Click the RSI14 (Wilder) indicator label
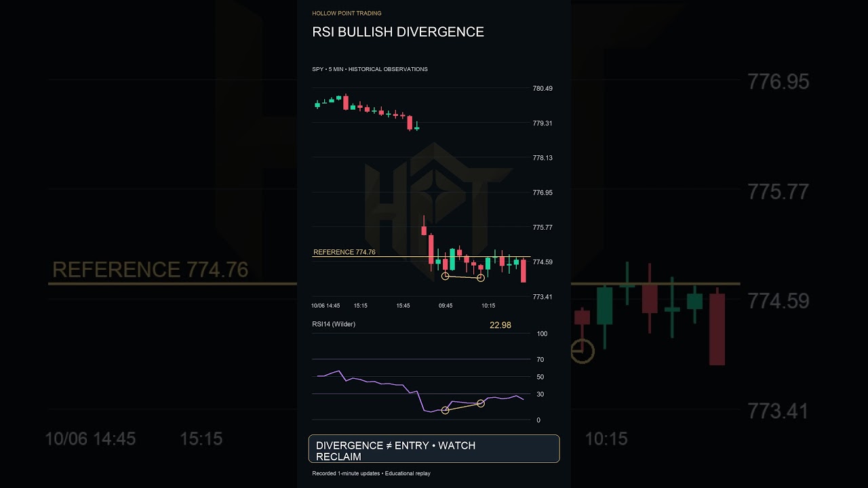The height and width of the screenshot is (488, 868). [x=334, y=324]
